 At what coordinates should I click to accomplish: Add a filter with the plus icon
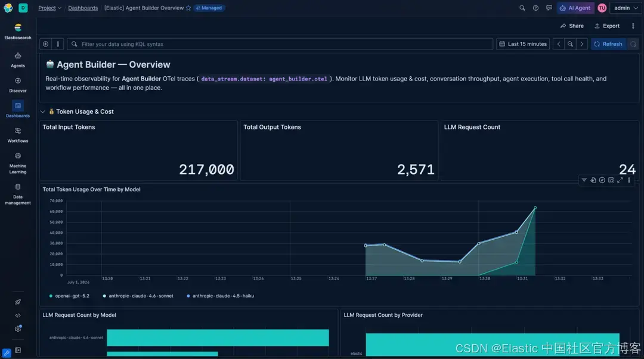tap(45, 44)
